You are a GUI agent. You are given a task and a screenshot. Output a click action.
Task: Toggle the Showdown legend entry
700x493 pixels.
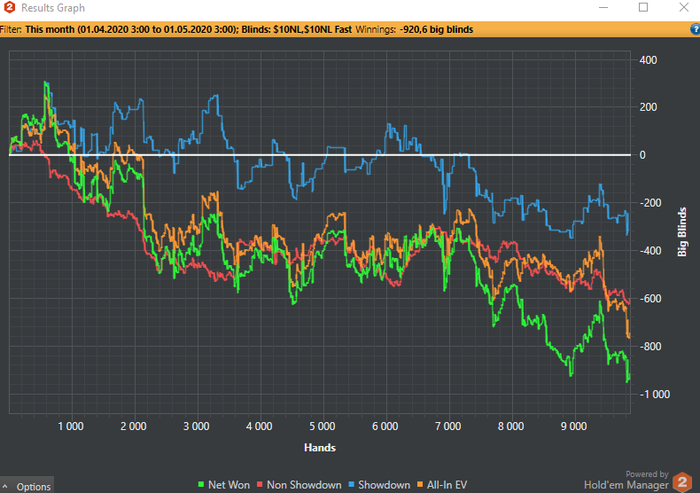(x=379, y=485)
